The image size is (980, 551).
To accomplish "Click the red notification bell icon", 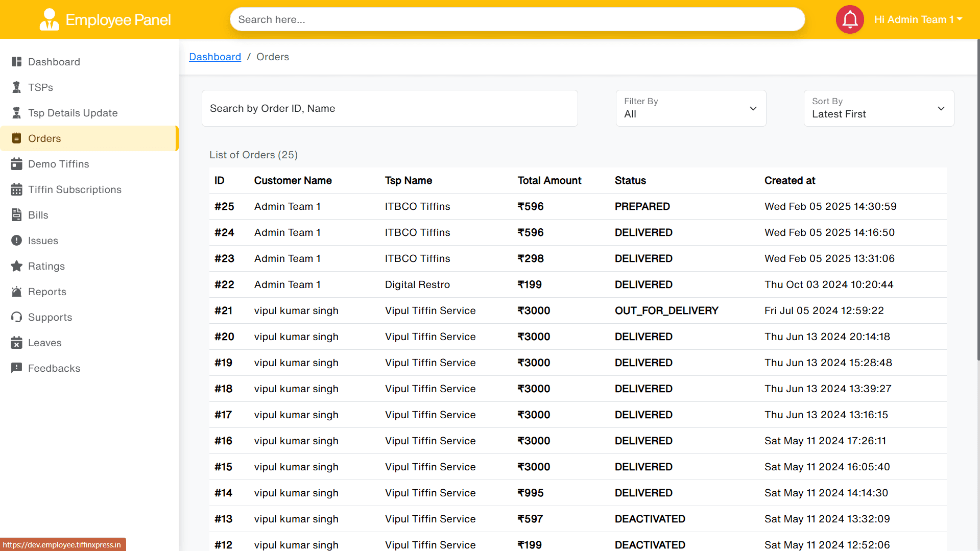I will point(849,19).
